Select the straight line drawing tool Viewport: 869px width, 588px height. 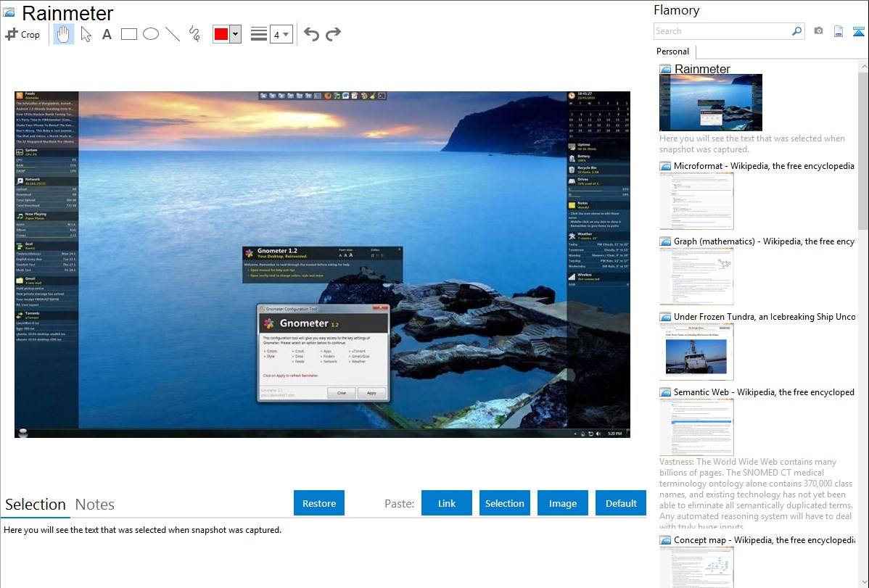point(173,34)
